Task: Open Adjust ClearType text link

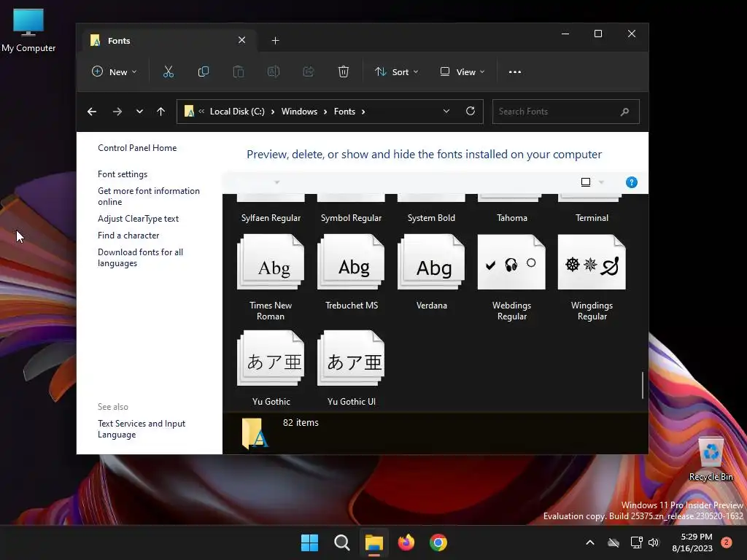Action: [138, 219]
